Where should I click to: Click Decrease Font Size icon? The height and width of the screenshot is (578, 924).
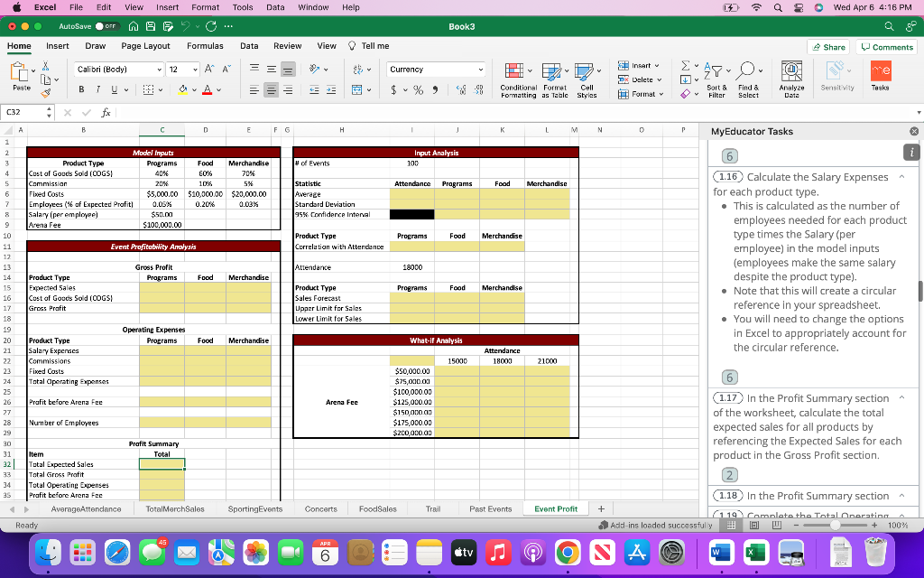click(226, 69)
